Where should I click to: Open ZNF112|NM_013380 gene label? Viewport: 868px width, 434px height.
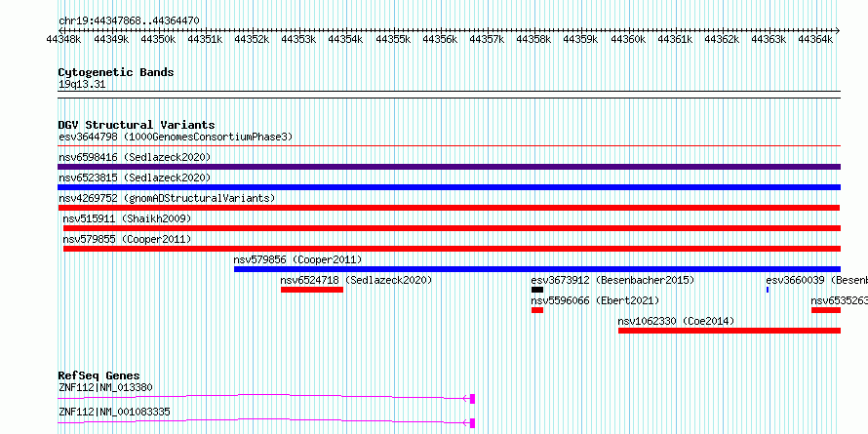click(105, 387)
